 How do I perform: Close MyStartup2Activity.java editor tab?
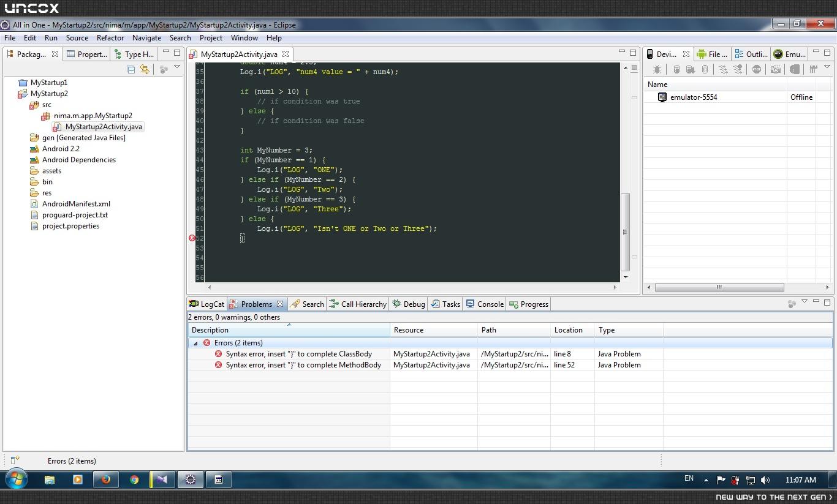(x=286, y=54)
